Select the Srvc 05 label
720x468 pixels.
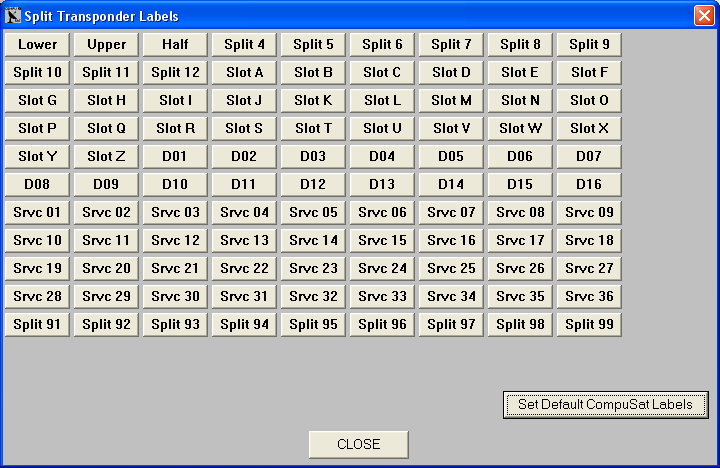pos(313,213)
